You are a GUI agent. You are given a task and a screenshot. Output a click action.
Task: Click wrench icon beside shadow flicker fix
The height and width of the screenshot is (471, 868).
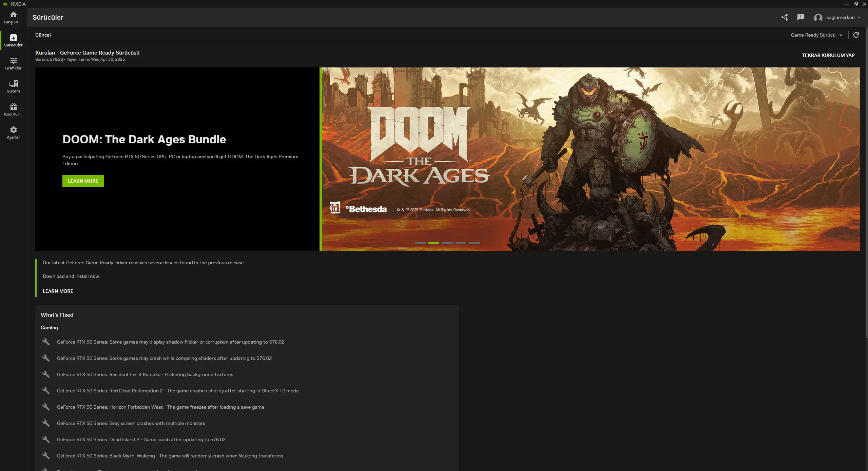coord(46,342)
